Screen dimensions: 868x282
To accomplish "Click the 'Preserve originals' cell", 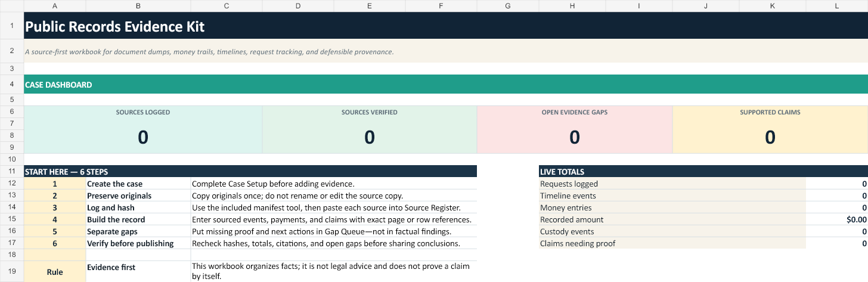I will pyautogui.click(x=138, y=196).
